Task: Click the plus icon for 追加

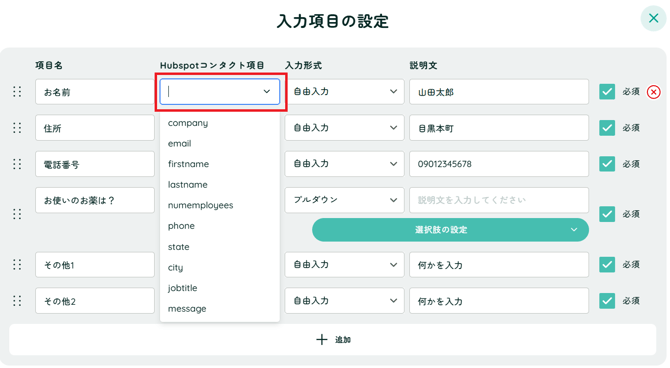Action: [322, 339]
